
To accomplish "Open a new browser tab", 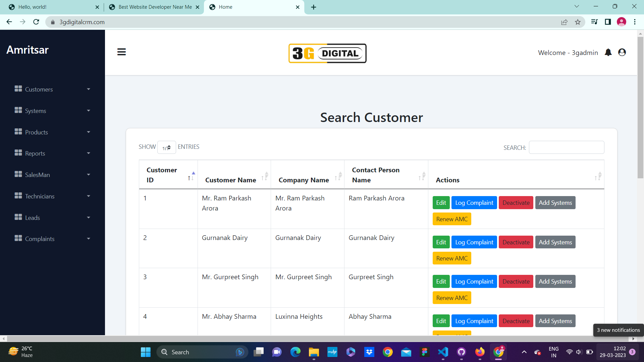I will [314, 7].
